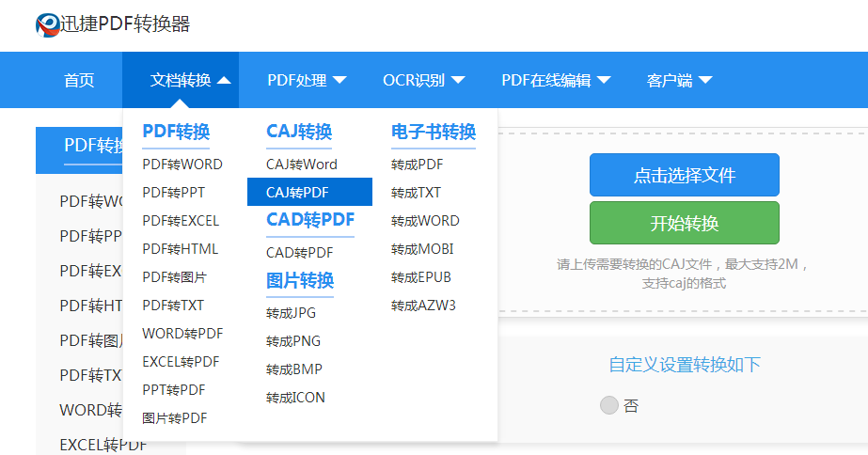Select 转成PDF under 电子书转换
Image resolution: width=868 pixels, height=455 pixels.
(417, 165)
